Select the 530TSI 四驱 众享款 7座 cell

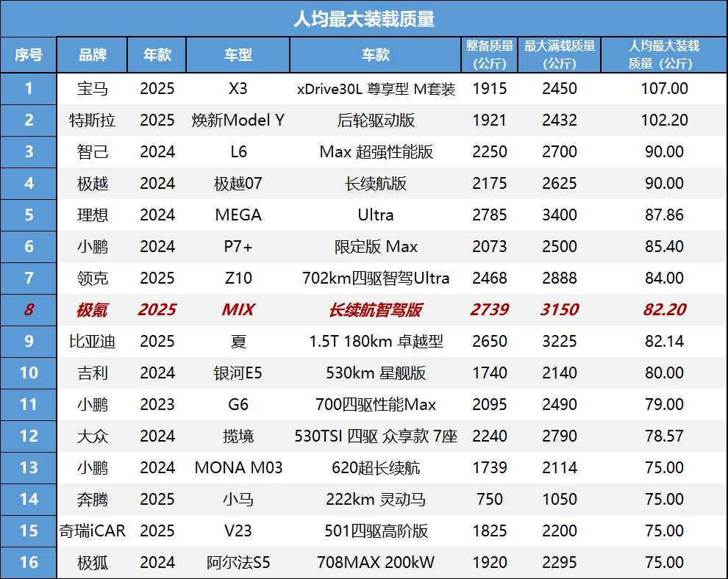(x=376, y=436)
